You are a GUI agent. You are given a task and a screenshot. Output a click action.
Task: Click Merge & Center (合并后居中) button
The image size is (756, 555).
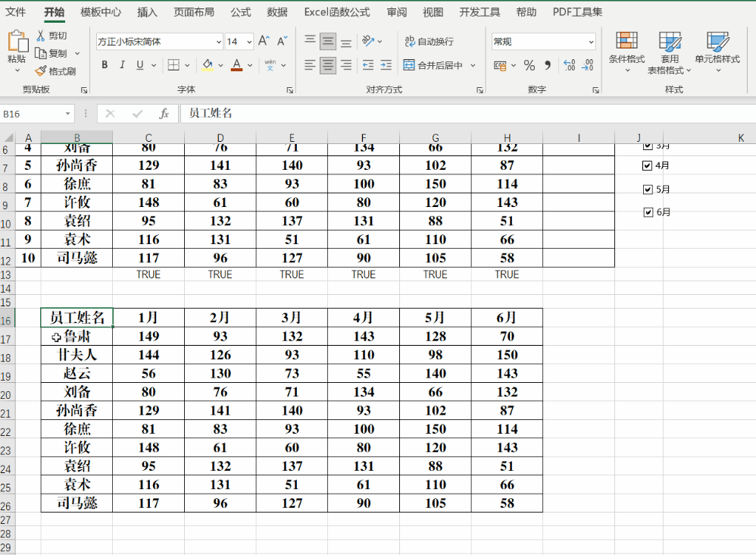click(x=433, y=65)
